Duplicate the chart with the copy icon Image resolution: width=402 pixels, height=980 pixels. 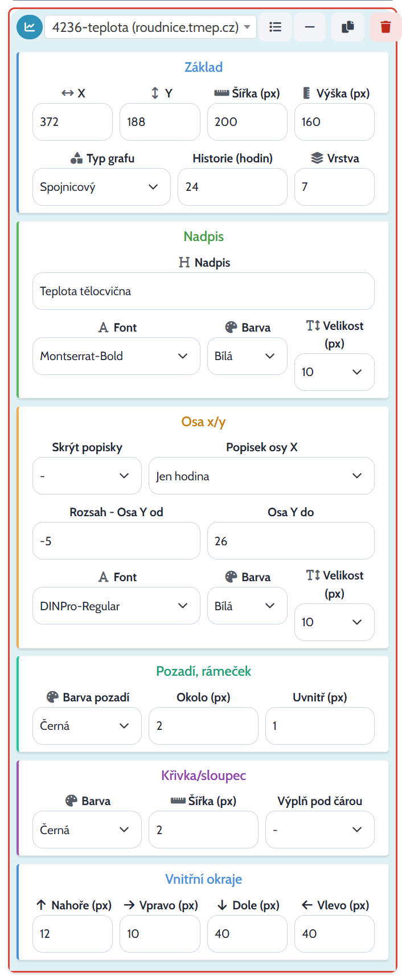(348, 27)
